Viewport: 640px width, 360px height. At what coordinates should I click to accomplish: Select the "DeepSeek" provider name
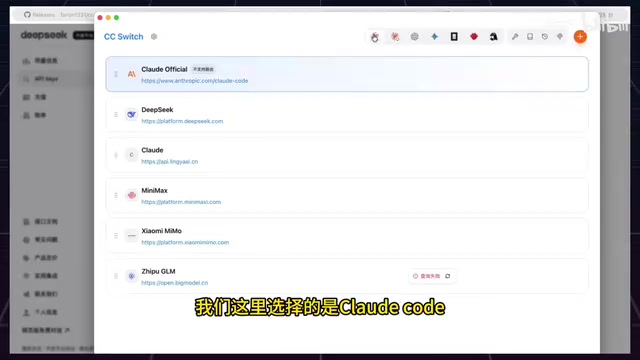coord(157,110)
